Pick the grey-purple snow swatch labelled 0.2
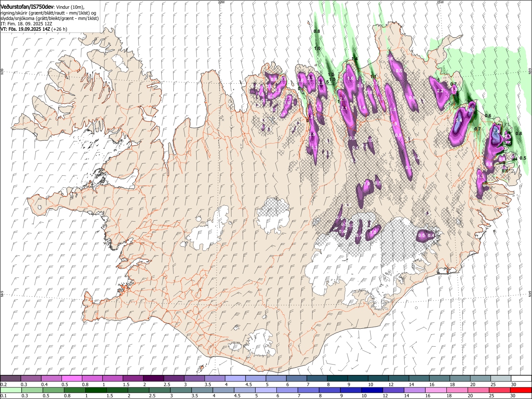The height and width of the screenshot is (399, 532). (10, 378)
